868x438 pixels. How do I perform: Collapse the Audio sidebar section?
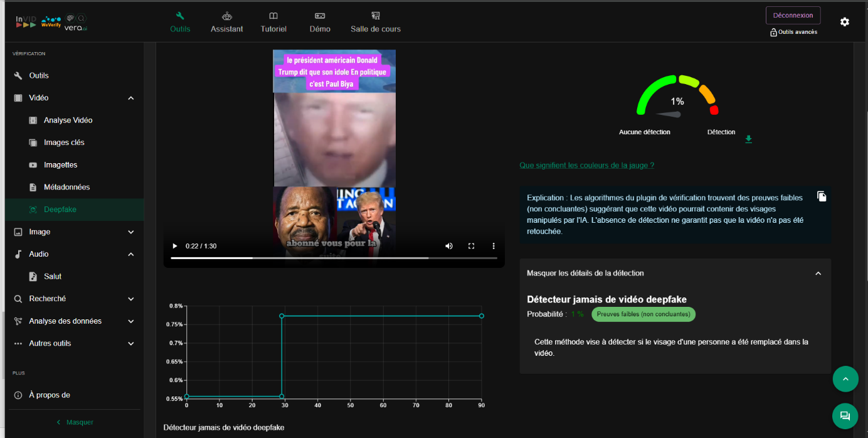tap(74, 254)
